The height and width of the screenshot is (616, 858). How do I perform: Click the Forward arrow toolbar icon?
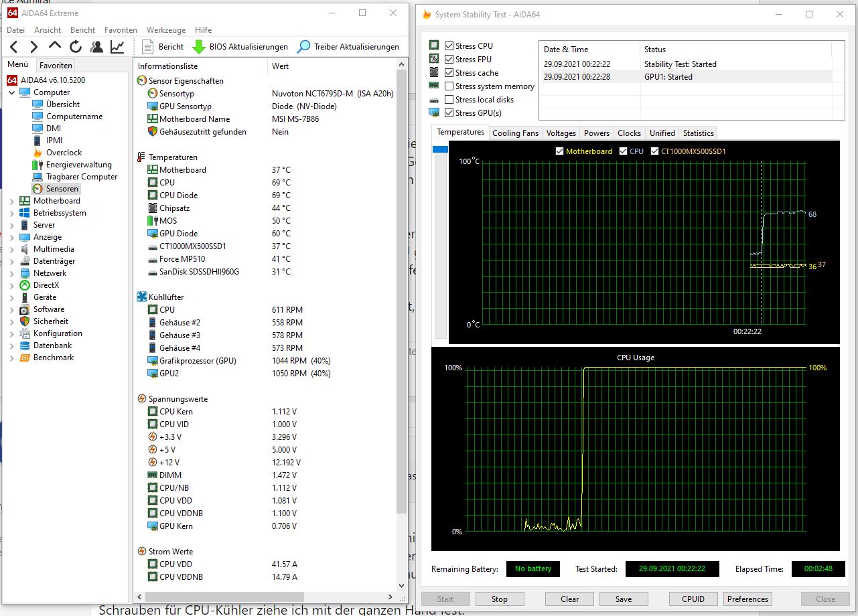tap(34, 47)
